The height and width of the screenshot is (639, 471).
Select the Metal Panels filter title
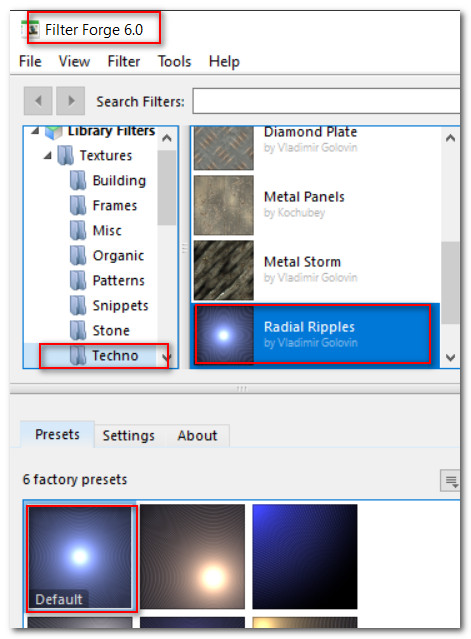[304, 197]
